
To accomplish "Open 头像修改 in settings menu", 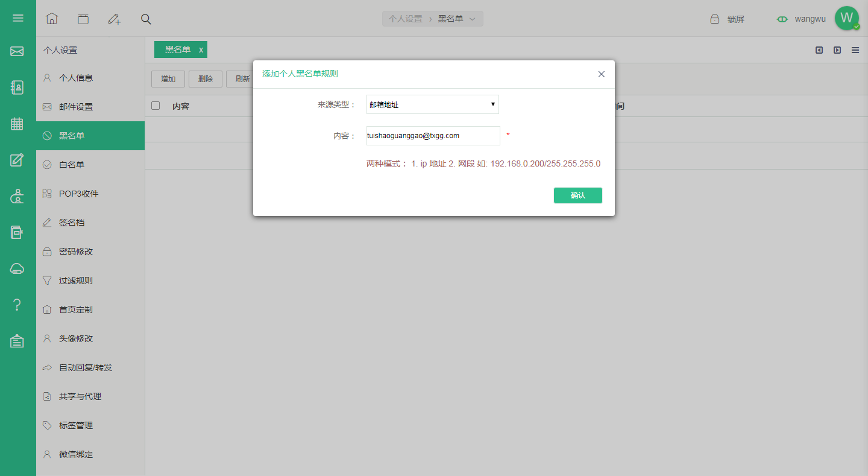I will tap(90, 338).
